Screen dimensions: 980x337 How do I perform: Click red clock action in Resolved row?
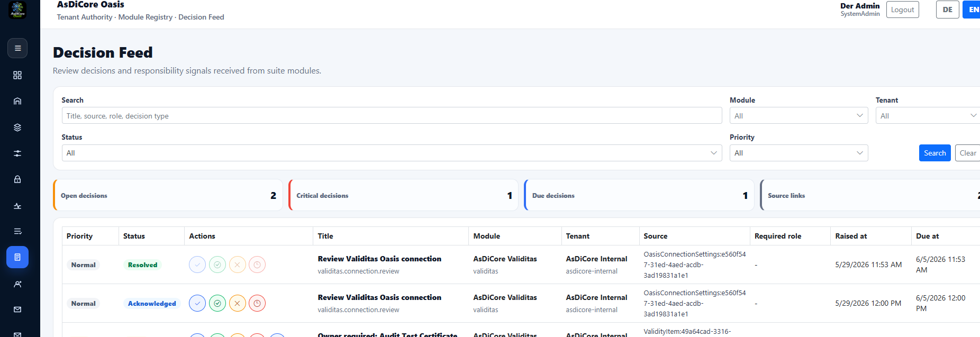point(257,265)
